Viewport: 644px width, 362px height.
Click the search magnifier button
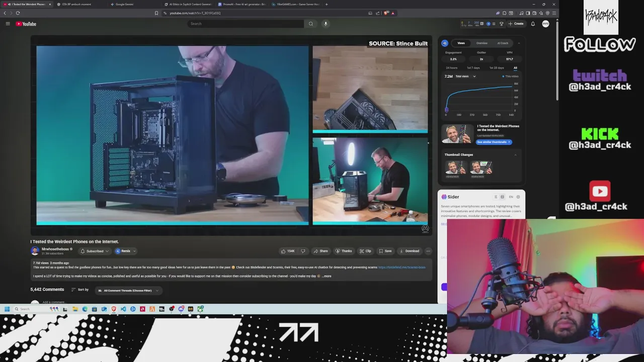[311, 24]
